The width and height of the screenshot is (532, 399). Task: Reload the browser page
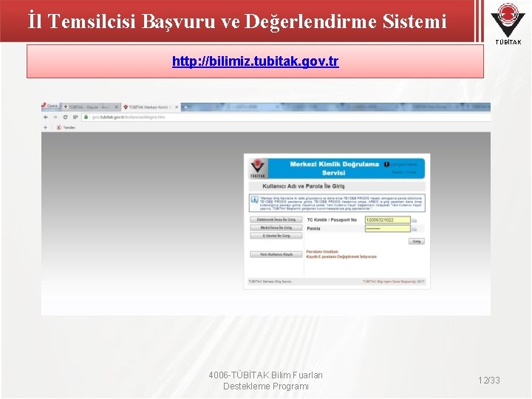click(65, 117)
